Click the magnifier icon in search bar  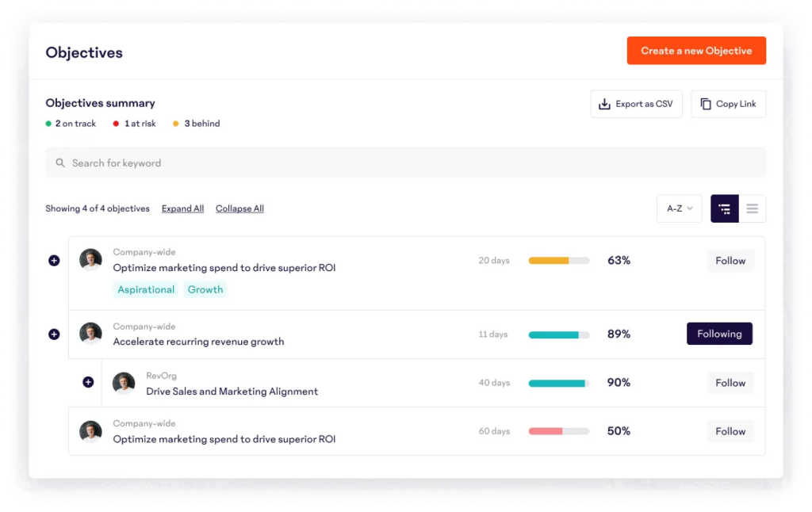(60, 163)
